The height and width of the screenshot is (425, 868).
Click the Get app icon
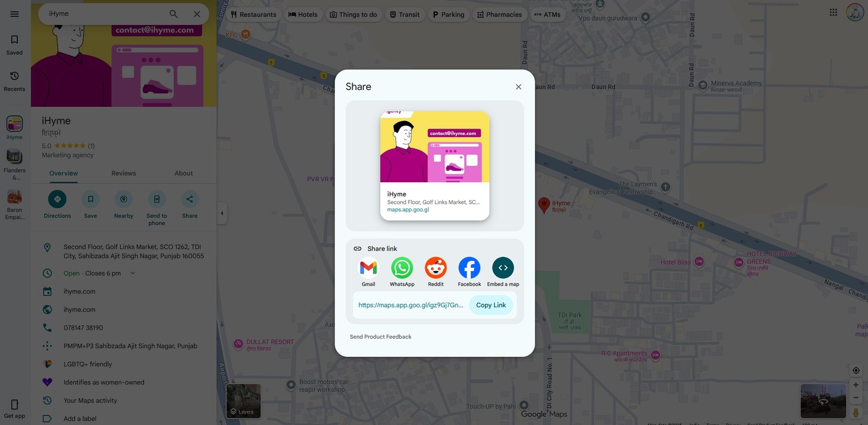click(x=15, y=404)
